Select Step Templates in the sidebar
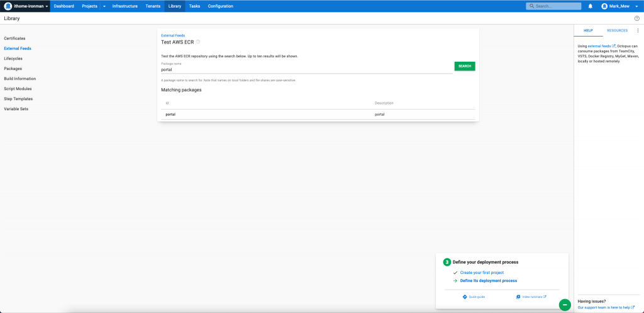 click(18, 99)
